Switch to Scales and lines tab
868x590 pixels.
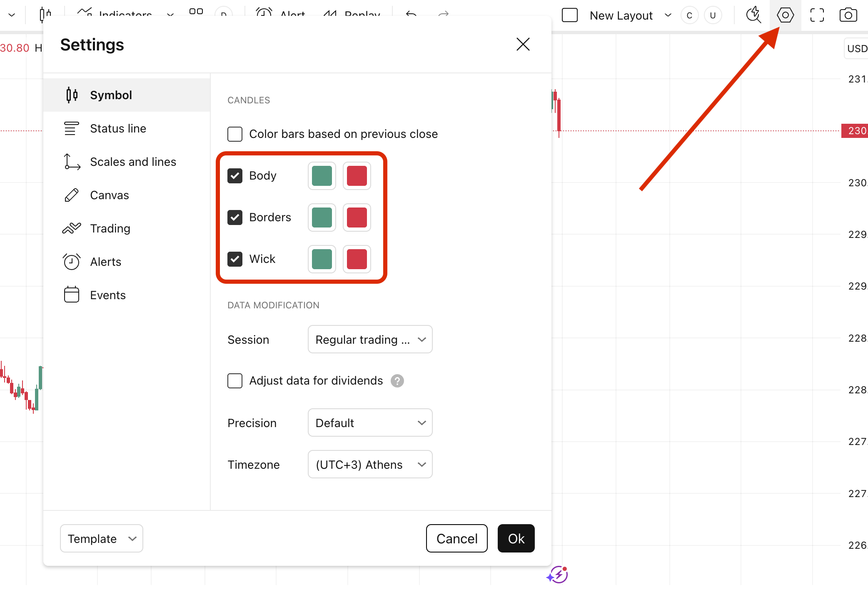click(133, 162)
